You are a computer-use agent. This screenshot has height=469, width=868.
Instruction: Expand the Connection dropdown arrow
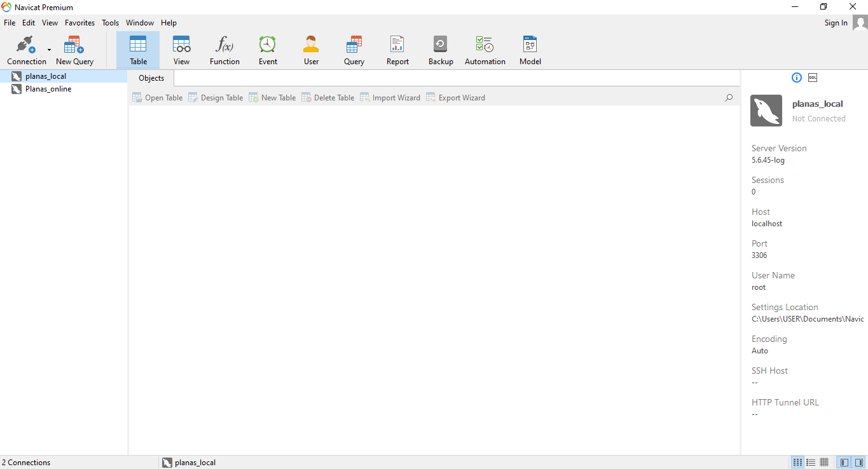point(49,50)
